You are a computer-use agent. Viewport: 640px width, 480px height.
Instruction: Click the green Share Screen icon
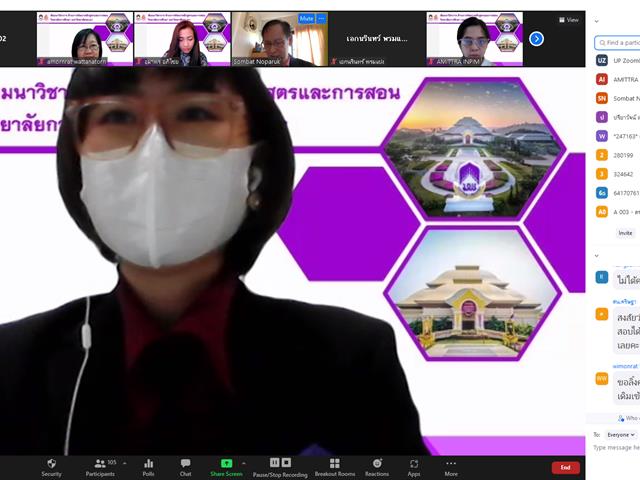tap(227, 463)
